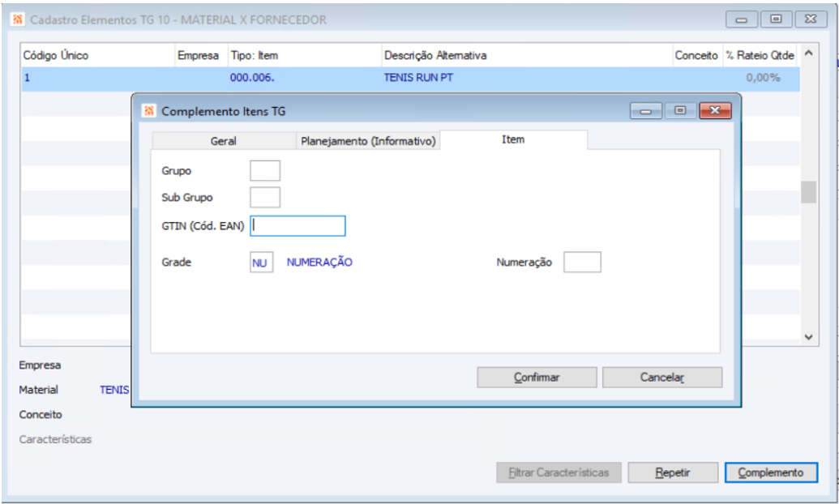Cancel the Complemento Itens TG dialog
Image resolution: width=839 pixels, height=504 pixels.
coord(662,378)
